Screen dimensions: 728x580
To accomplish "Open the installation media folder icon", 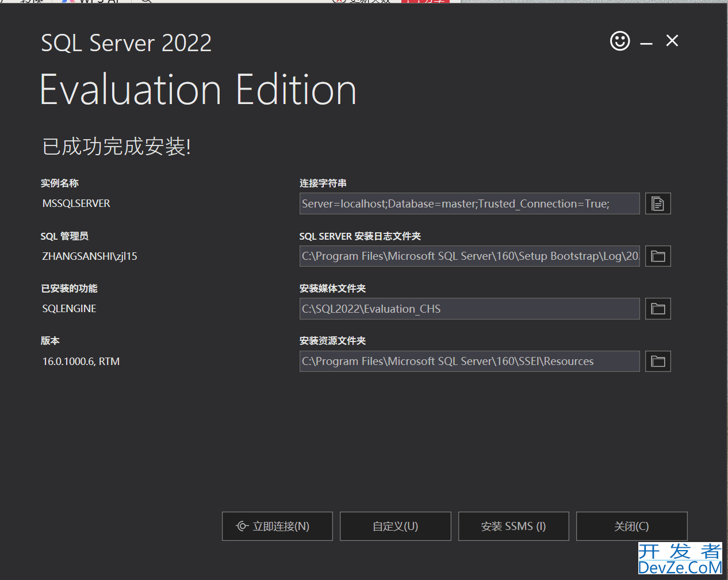I will [x=658, y=309].
